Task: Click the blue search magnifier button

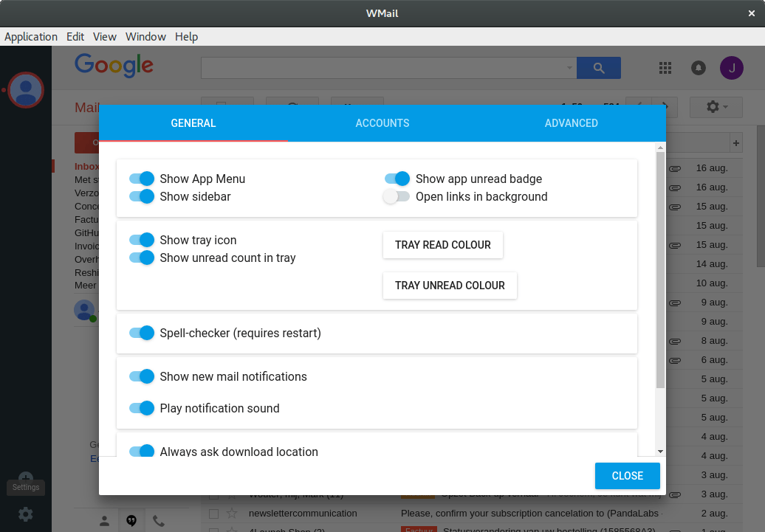Action: (x=598, y=68)
